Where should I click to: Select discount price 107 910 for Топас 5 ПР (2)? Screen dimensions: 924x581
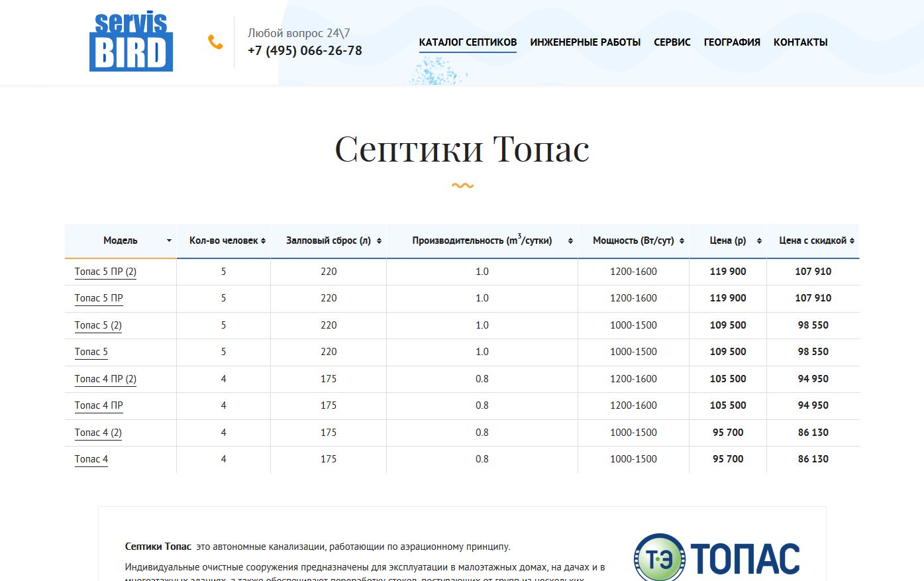click(x=813, y=272)
